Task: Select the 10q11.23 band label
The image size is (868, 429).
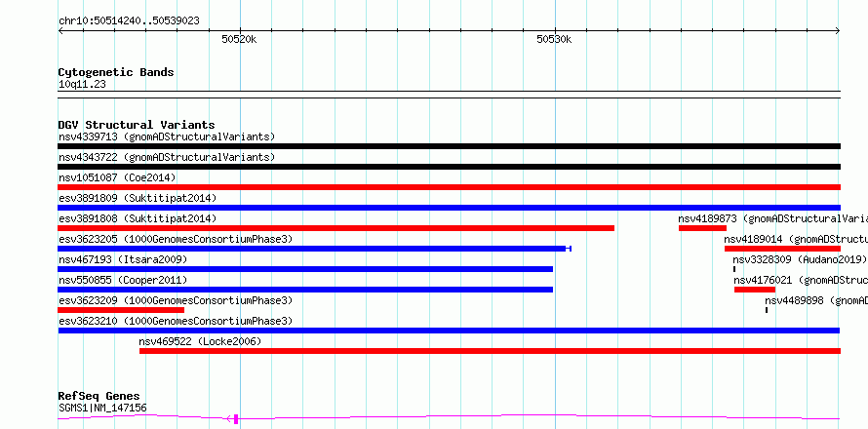Action: pos(82,85)
